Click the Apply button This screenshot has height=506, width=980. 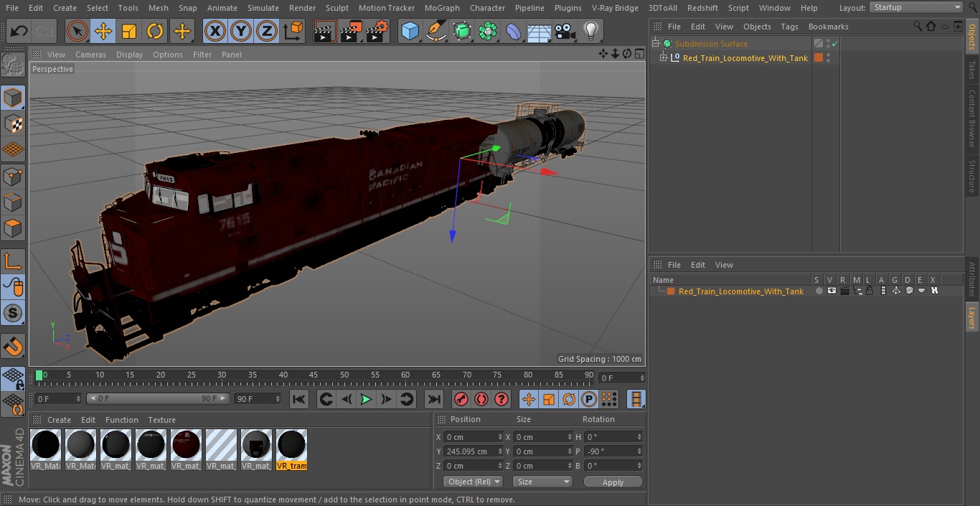tap(613, 482)
